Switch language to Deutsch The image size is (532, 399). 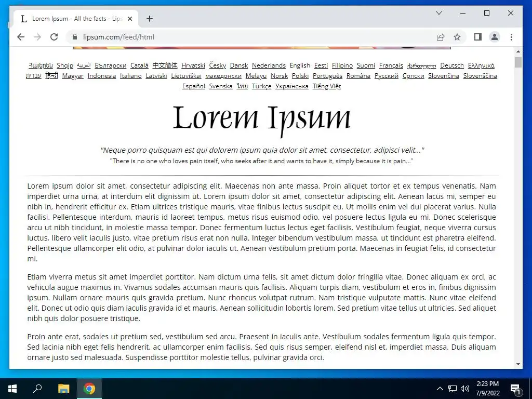452,65
